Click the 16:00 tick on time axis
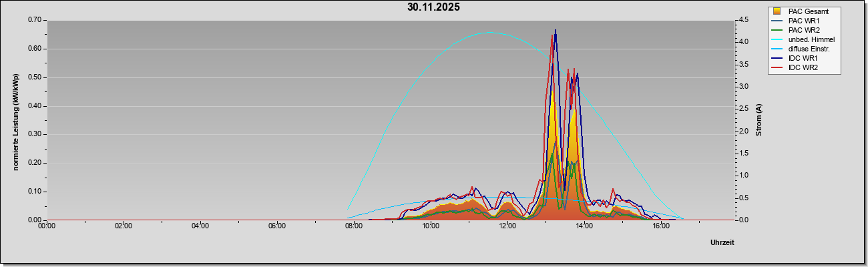The width and height of the screenshot is (868, 267). 660,226
